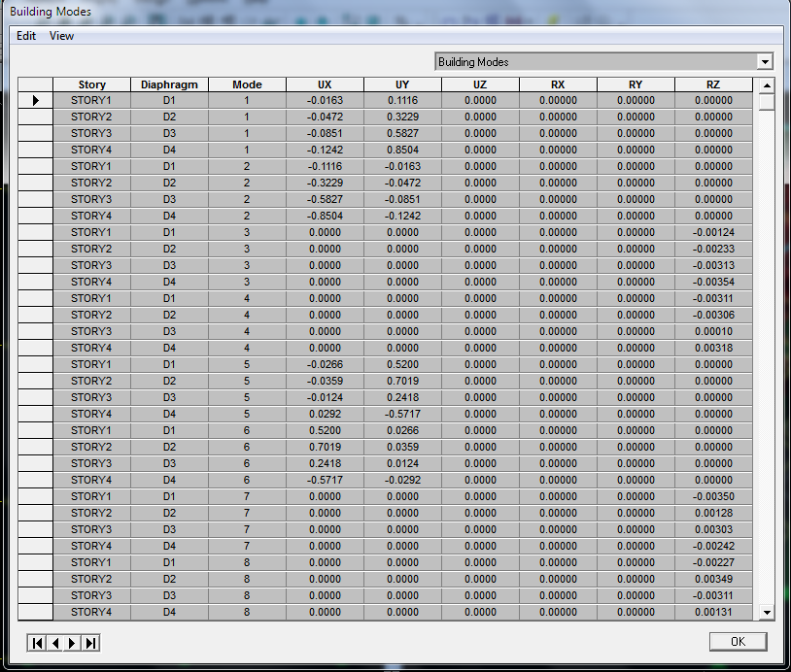Select the UX column header
This screenshot has height=672, width=791.
[325, 84]
